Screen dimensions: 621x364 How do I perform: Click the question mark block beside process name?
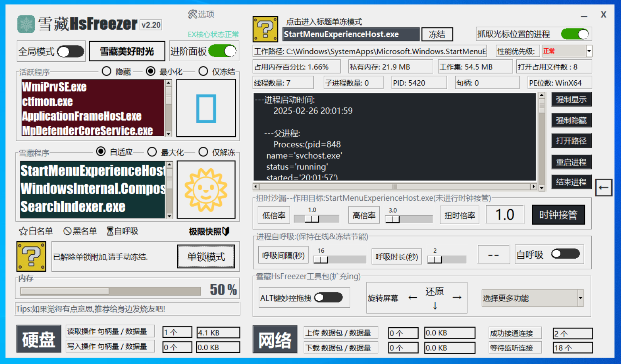265,29
